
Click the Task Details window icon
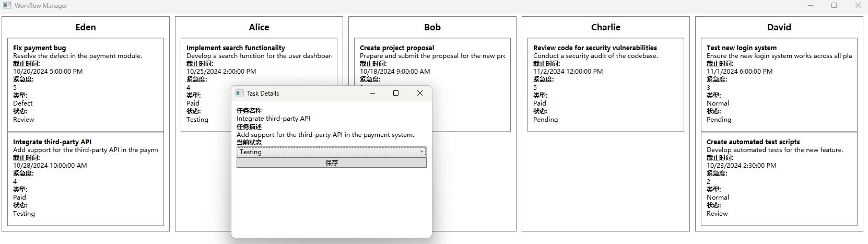pyautogui.click(x=240, y=93)
